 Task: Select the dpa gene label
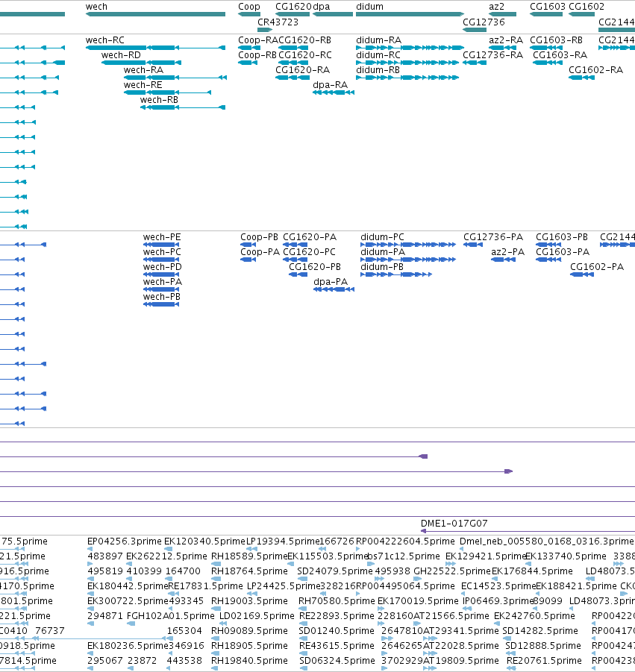(321, 7)
